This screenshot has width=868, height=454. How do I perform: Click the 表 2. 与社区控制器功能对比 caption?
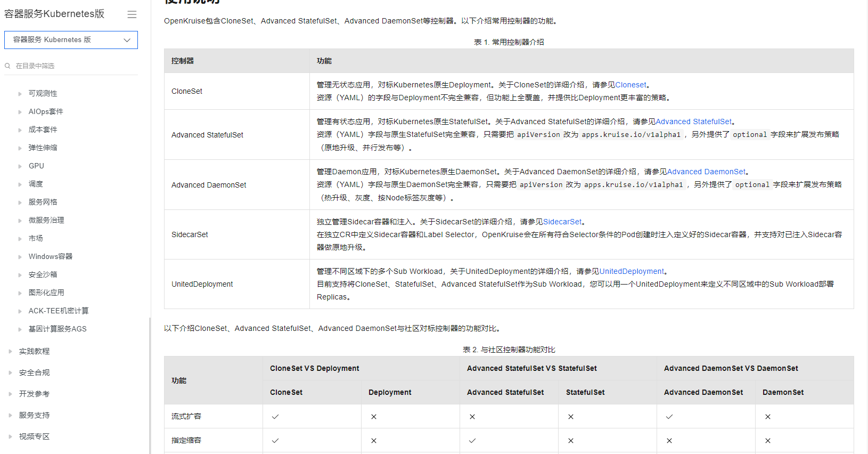[x=509, y=350]
